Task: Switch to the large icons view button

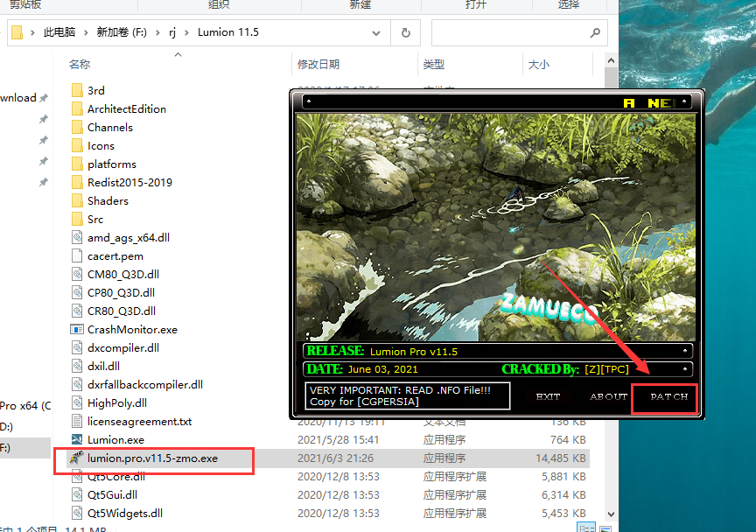Action: 605,528
